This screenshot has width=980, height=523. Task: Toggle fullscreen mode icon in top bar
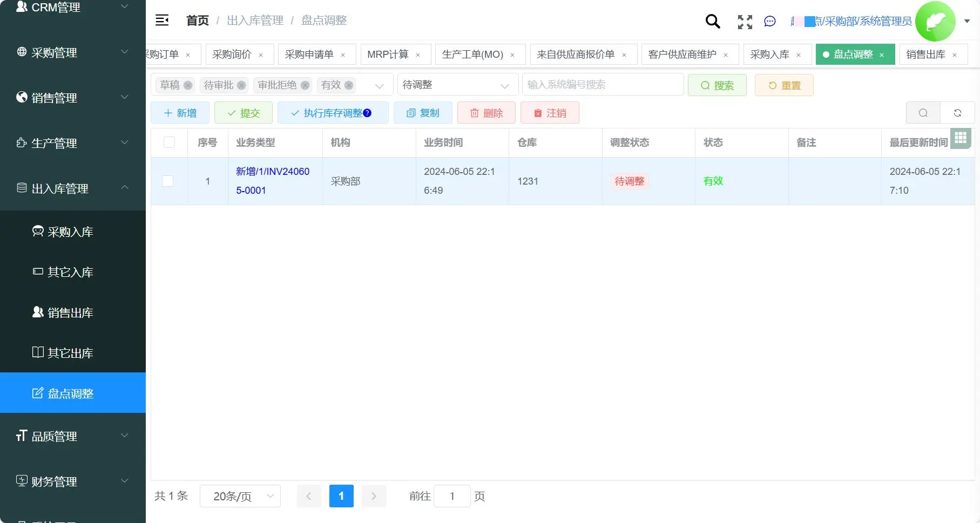click(745, 22)
